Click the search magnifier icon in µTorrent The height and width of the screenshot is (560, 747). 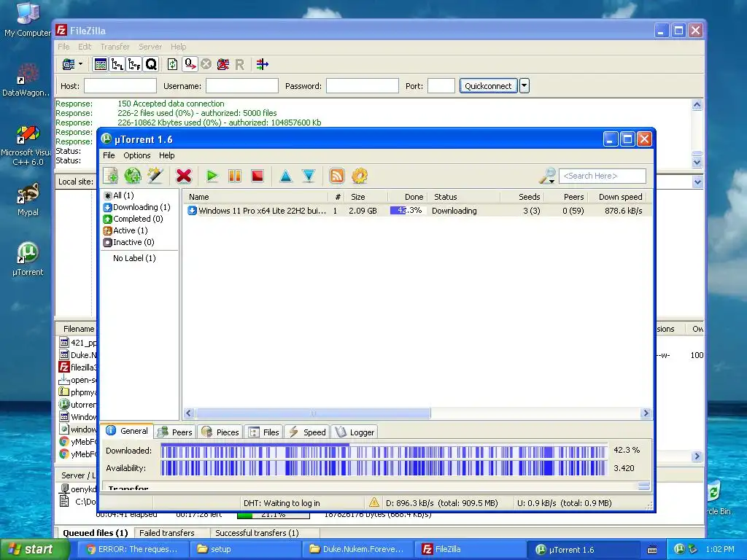[x=547, y=176]
